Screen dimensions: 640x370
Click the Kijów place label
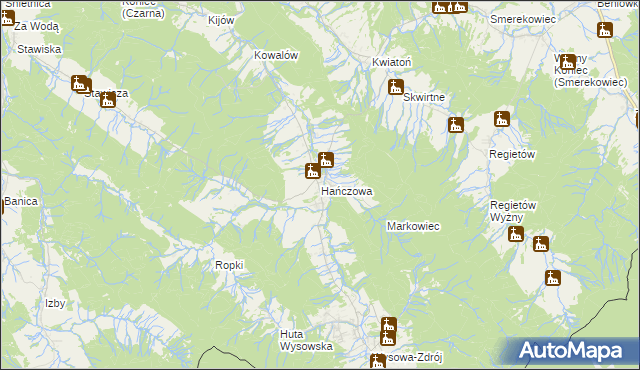pyautogui.click(x=221, y=20)
